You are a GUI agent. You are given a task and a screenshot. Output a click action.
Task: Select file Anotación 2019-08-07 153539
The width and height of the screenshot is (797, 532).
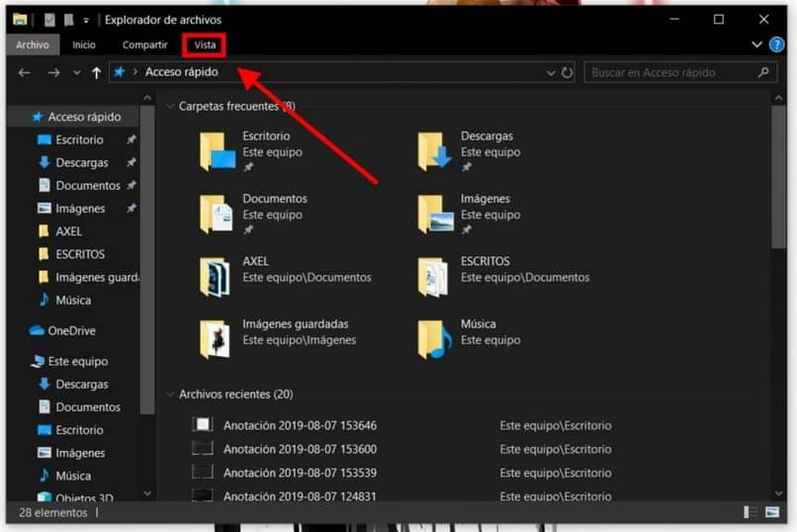click(300, 473)
